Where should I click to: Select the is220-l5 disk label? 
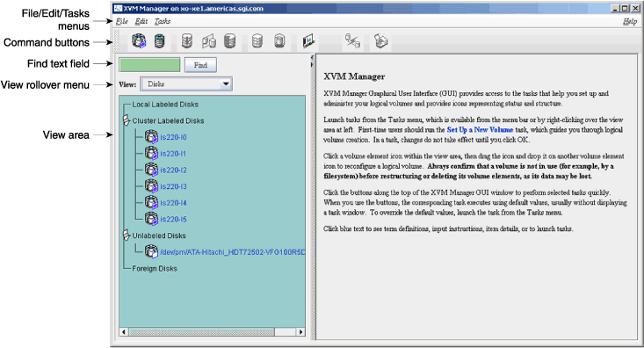173,220
